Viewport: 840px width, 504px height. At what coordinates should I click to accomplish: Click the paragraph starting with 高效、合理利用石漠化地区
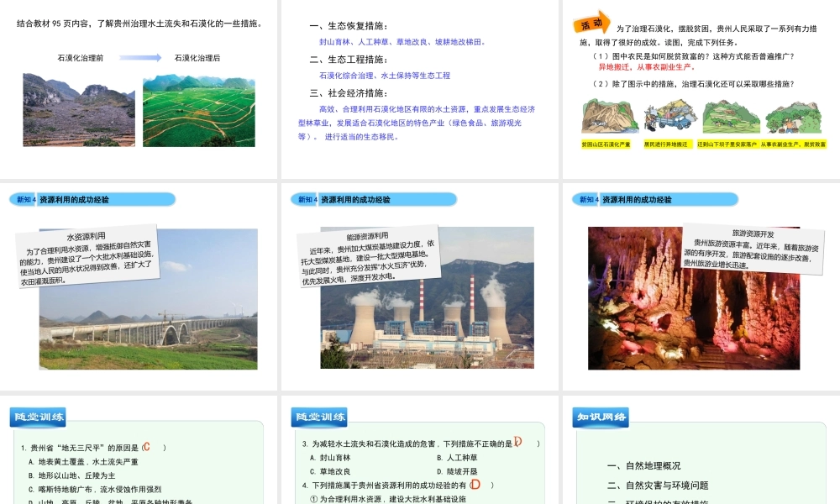[x=417, y=123]
